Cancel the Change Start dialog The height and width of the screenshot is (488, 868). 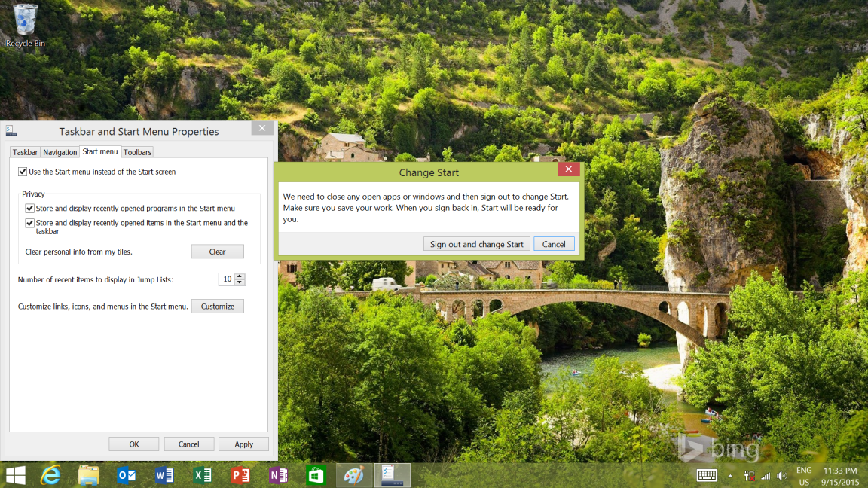tap(554, 243)
